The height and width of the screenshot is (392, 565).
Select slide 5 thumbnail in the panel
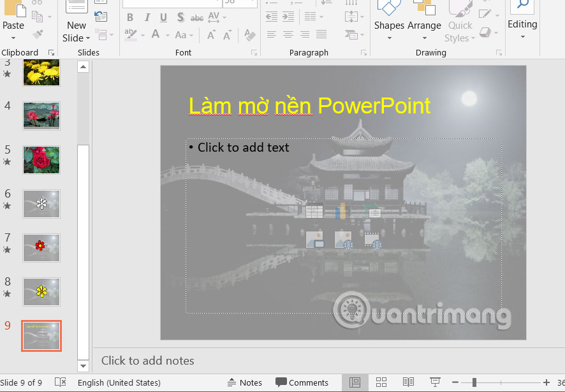41,160
